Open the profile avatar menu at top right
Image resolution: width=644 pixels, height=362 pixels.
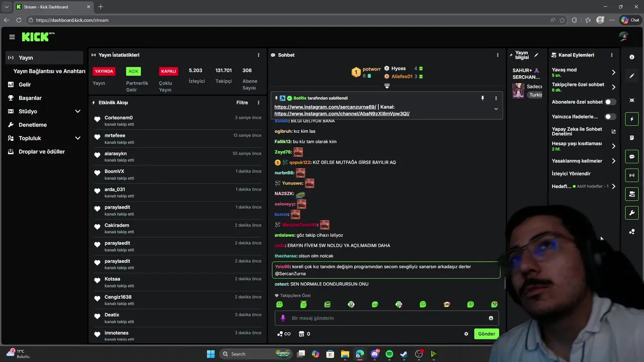click(x=624, y=37)
